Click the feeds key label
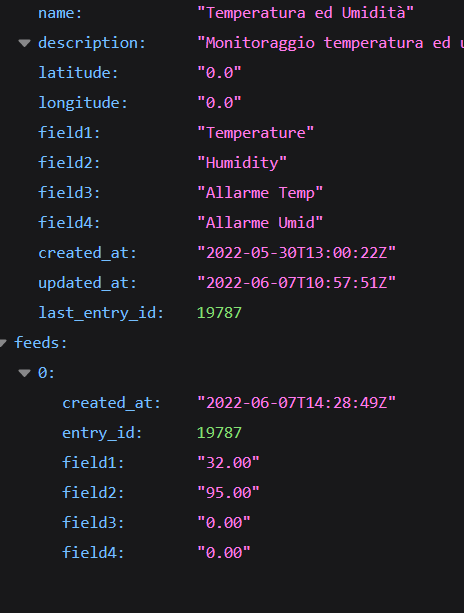The height and width of the screenshot is (613, 464). [x=41, y=343]
